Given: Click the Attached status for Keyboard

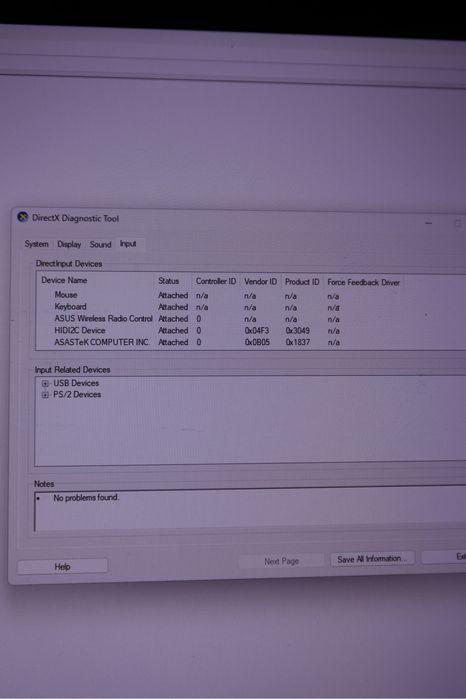Looking at the screenshot, I should (x=173, y=307).
